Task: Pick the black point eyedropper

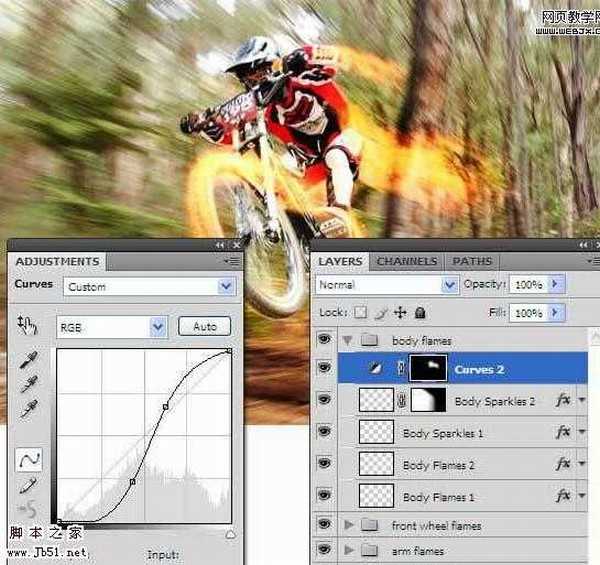Action: click(28, 360)
